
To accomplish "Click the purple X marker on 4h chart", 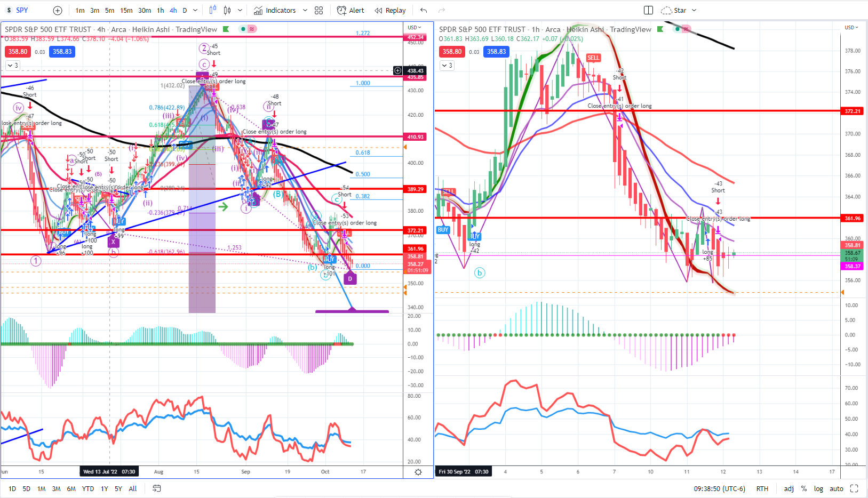I will coord(113,242).
